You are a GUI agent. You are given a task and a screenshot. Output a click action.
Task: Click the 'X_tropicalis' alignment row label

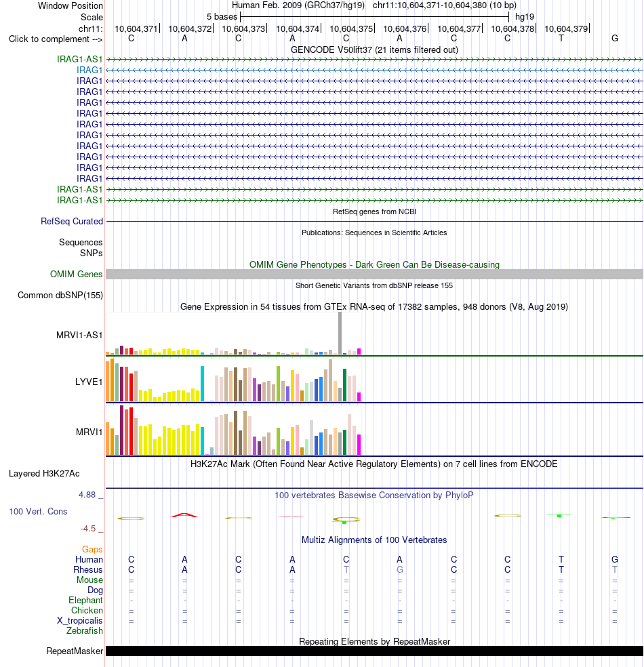pyautogui.click(x=80, y=621)
